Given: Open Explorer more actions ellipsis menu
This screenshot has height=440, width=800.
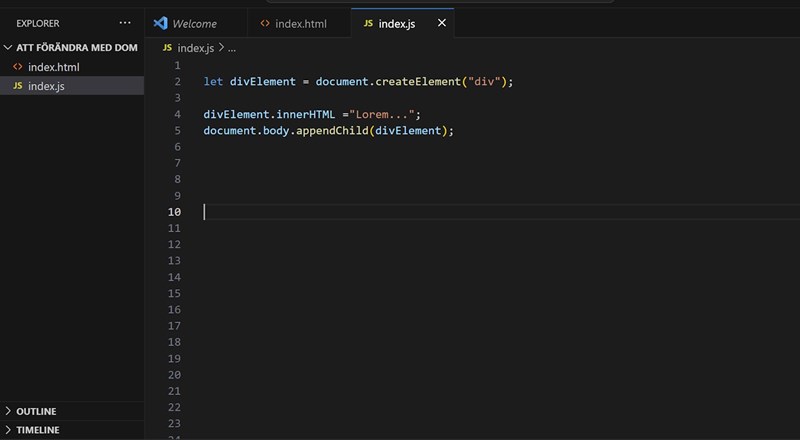Looking at the screenshot, I should pos(125,22).
